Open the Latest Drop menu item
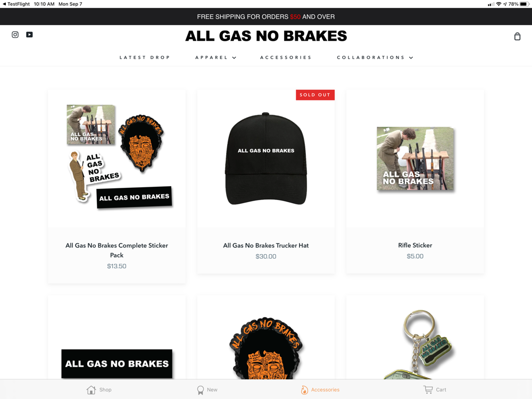 pos(145,57)
